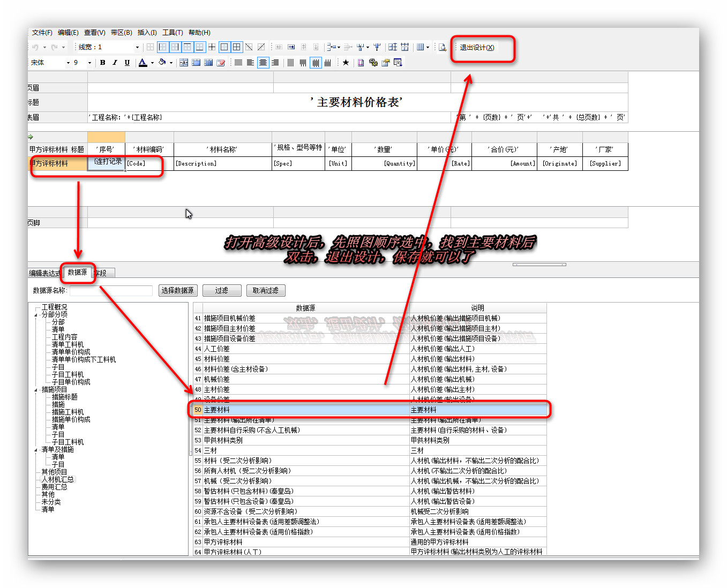
Task: Click the diagonal down border icon
Action: 249,47
